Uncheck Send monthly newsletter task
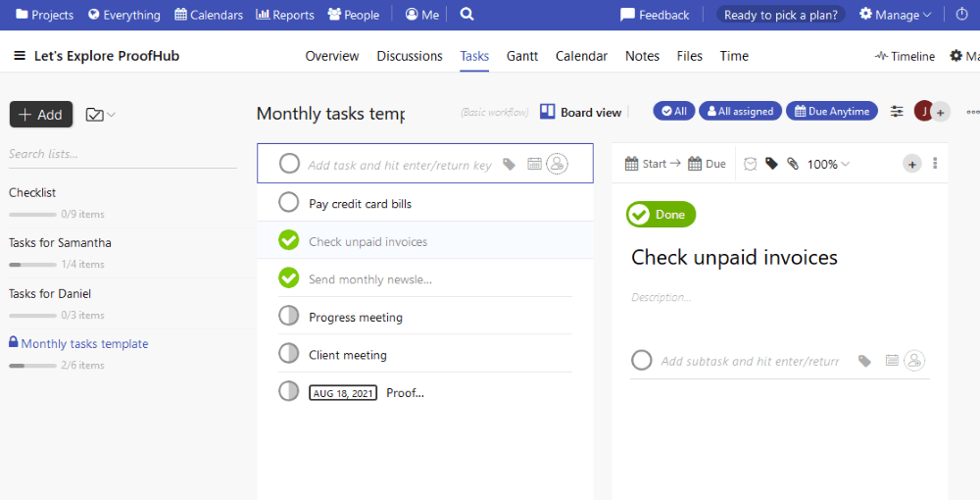Screen dimensions: 980x500 point(289,277)
